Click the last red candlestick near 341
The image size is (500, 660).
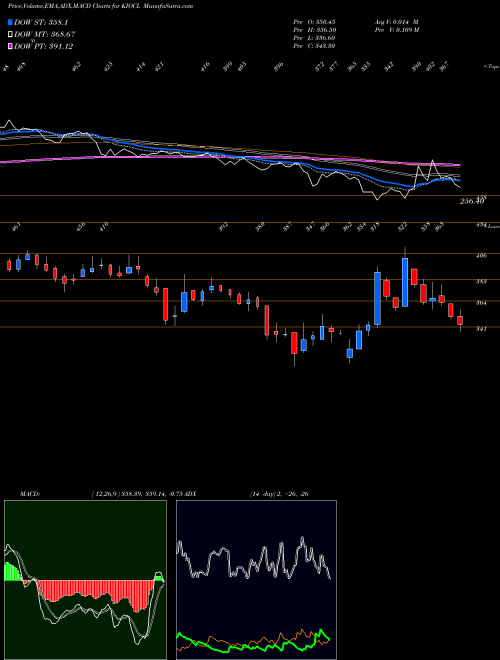[x=460, y=320]
